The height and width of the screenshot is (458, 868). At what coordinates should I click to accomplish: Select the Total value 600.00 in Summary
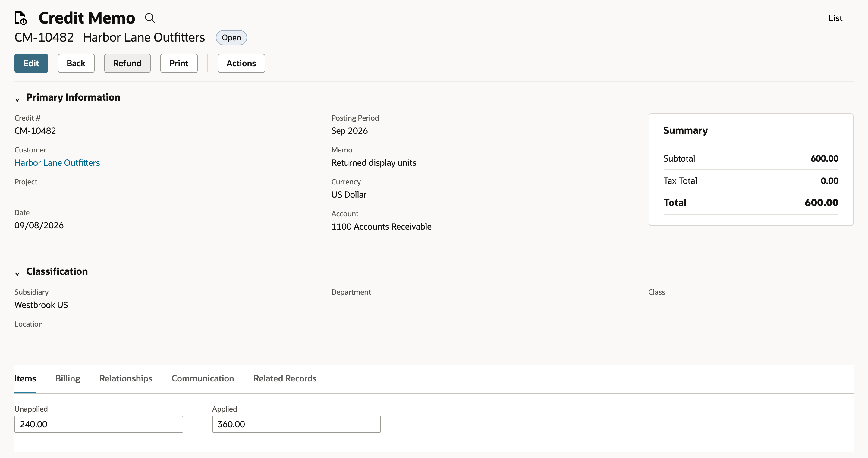[822, 203]
